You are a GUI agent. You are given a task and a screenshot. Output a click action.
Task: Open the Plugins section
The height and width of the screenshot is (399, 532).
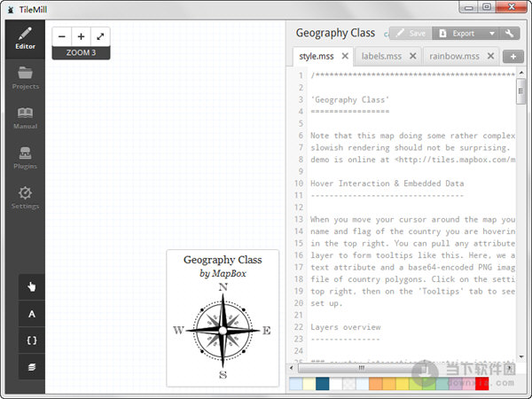tap(25, 157)
